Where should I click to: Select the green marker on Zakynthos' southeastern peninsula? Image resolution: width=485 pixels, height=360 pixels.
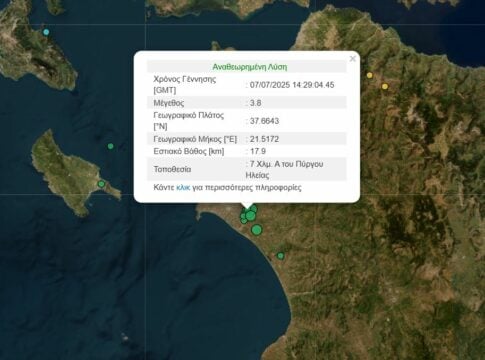[101, 184]
